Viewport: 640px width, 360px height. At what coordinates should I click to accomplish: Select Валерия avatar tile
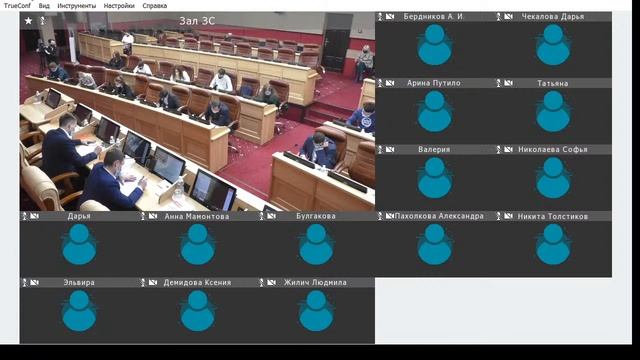(x=434, y=178)
